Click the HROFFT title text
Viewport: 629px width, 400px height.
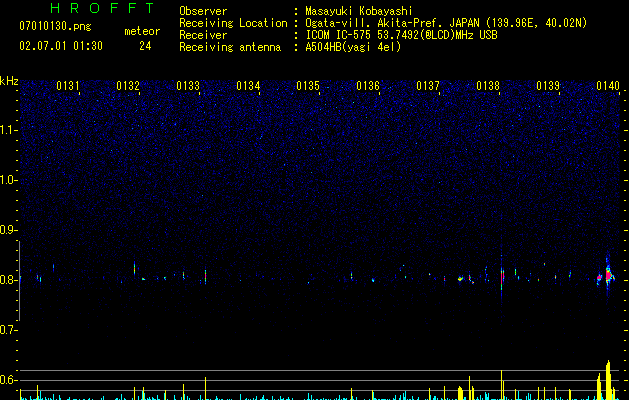tap(102, 8)
